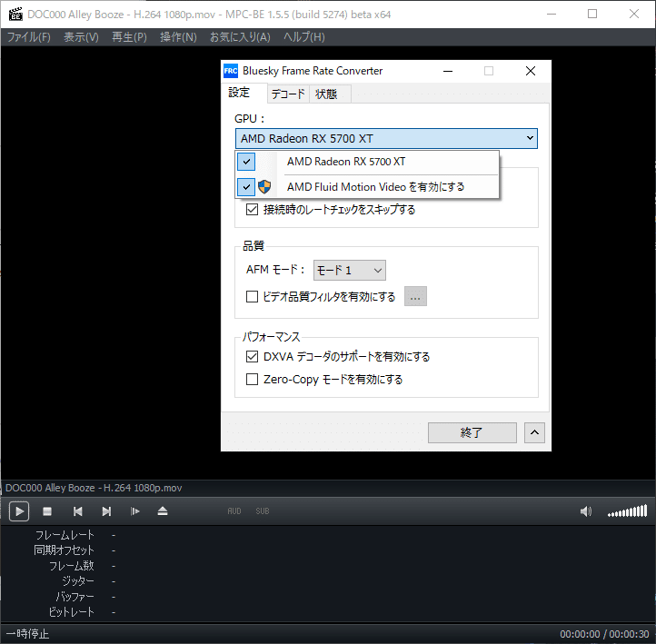Toggle AMD Fluid Motion Video を有効にする entry
656x644 pixels.
click(367, 186)
